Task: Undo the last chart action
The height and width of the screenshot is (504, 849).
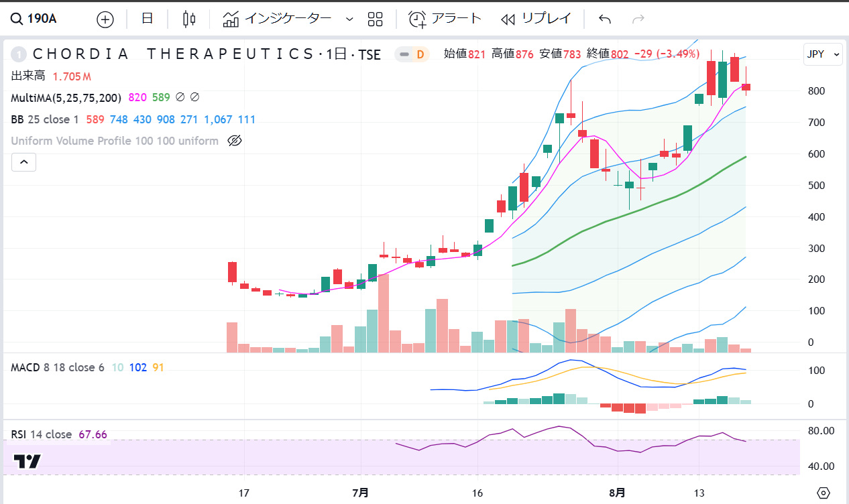Action: [x=605, y=19]
